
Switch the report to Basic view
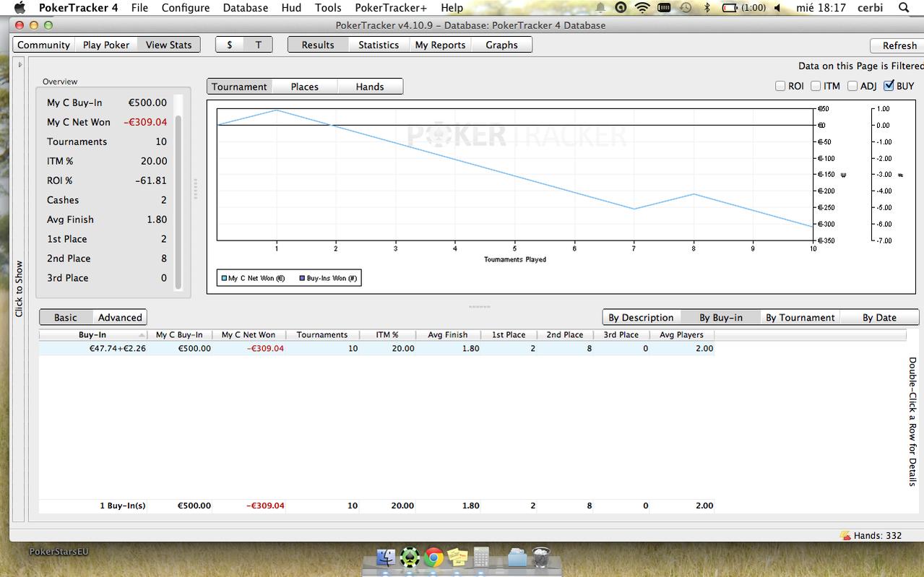66,317
